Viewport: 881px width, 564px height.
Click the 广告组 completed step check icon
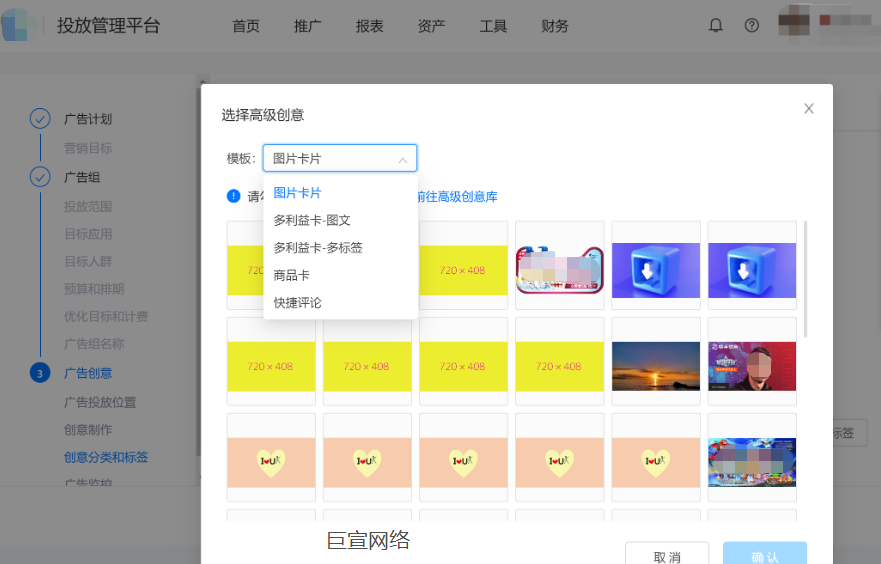pyautogui.click(x=40, y=177)
